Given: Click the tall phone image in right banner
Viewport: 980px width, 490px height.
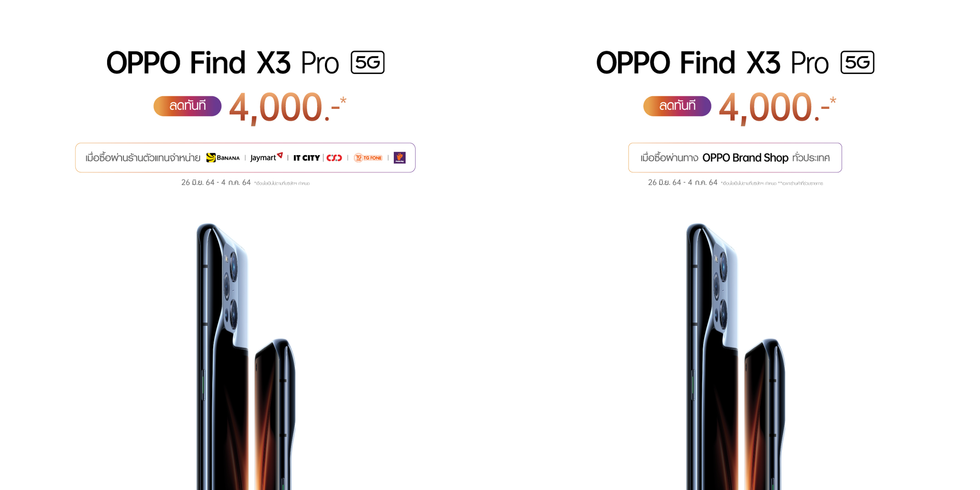Looking at the screenshot, I should [x=712, y=356].
